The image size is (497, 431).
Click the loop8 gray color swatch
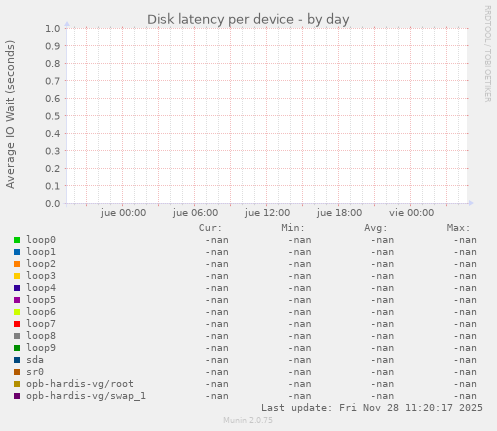tap(17, 336)
